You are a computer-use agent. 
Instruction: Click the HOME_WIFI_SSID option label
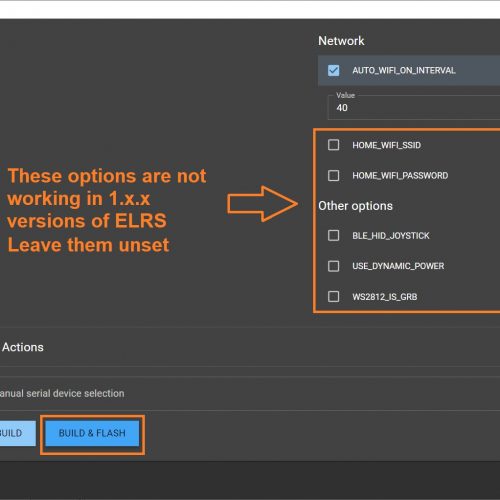point(386,145)
